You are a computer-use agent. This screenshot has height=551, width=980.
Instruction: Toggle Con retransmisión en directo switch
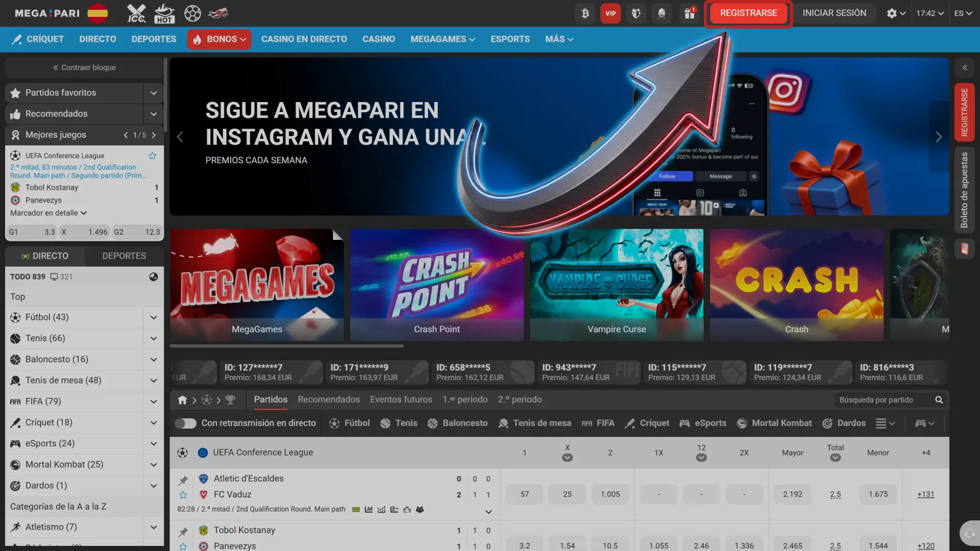[x=185, y=423]
